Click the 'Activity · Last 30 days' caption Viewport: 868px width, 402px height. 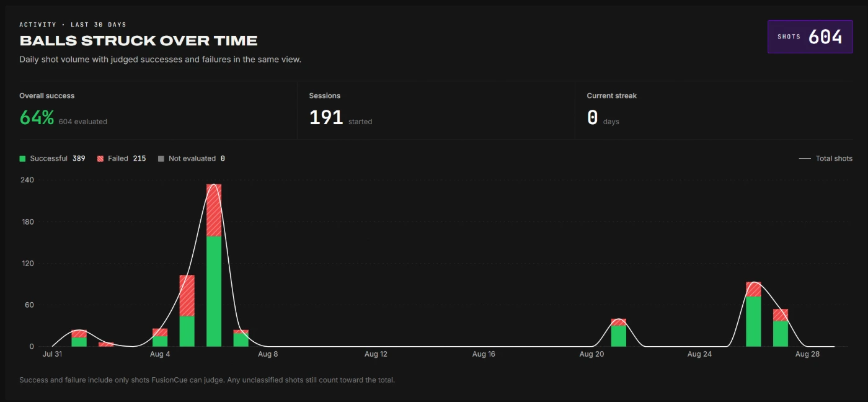point(73,25)
